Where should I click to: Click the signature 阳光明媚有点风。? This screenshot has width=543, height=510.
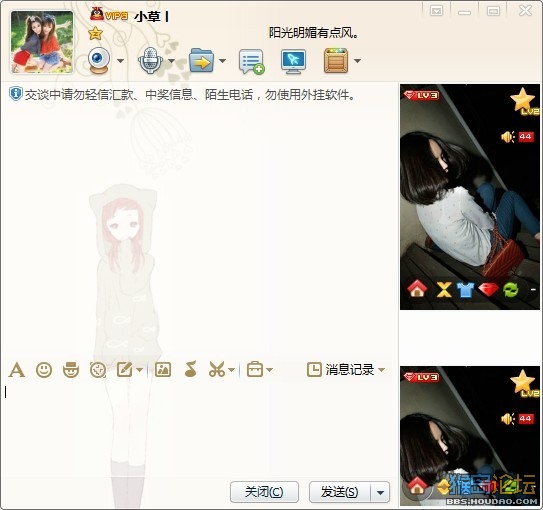pos(314,33)
